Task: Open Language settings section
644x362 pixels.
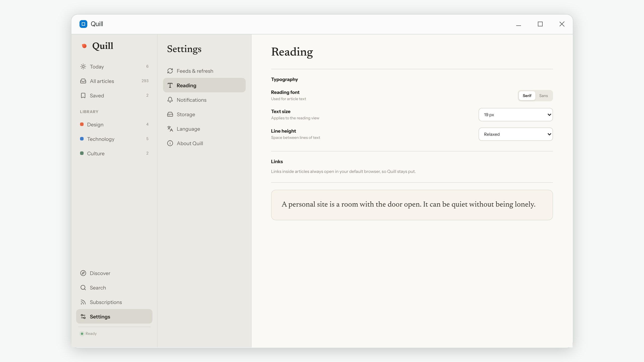Action: point(204,129)
